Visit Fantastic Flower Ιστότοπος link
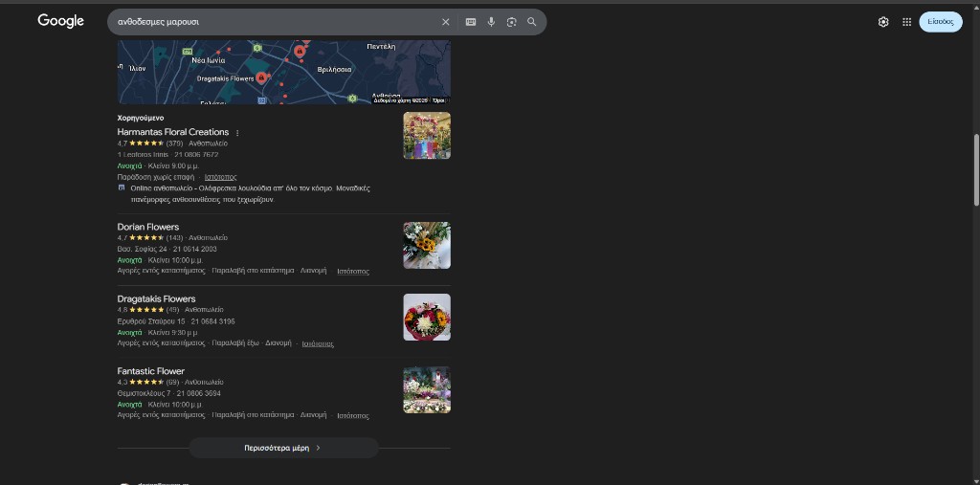Image resolution: width=980 pixels, height=485 pixels. (353, 415)
